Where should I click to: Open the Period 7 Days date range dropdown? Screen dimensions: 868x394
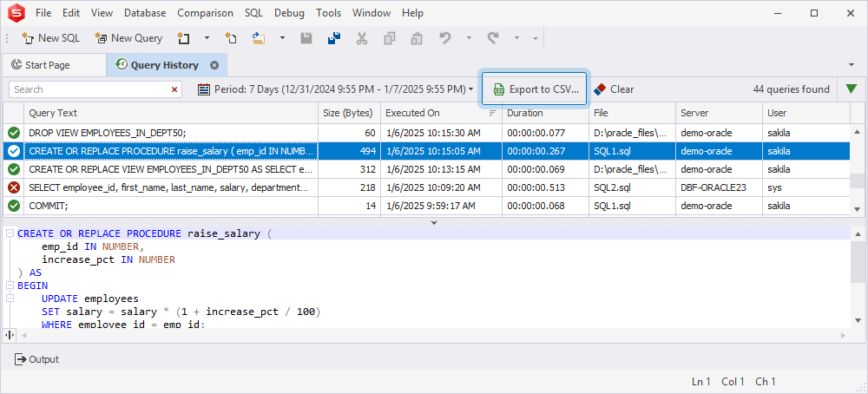coord(336,89)
